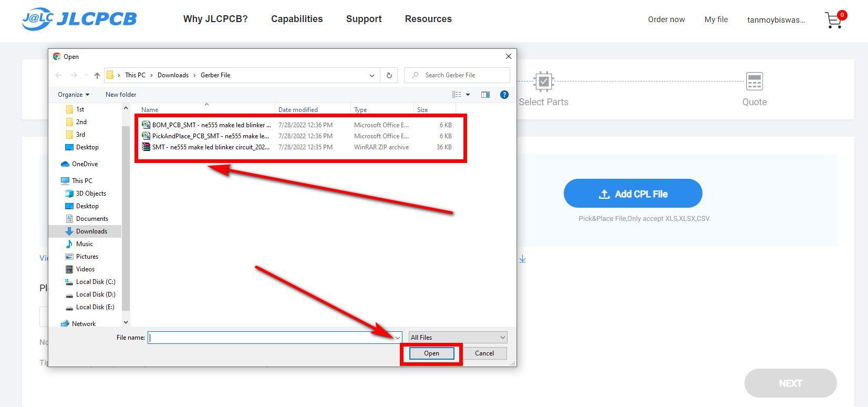Click the Search Gerber File box
Viewport: 868px width, 407px height.
coord(457,75)
